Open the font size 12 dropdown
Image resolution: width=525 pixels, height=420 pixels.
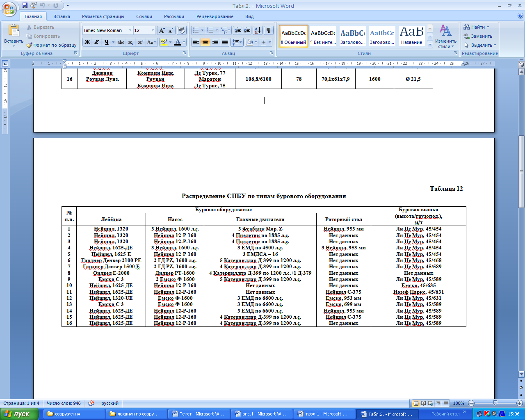(153, 30)
